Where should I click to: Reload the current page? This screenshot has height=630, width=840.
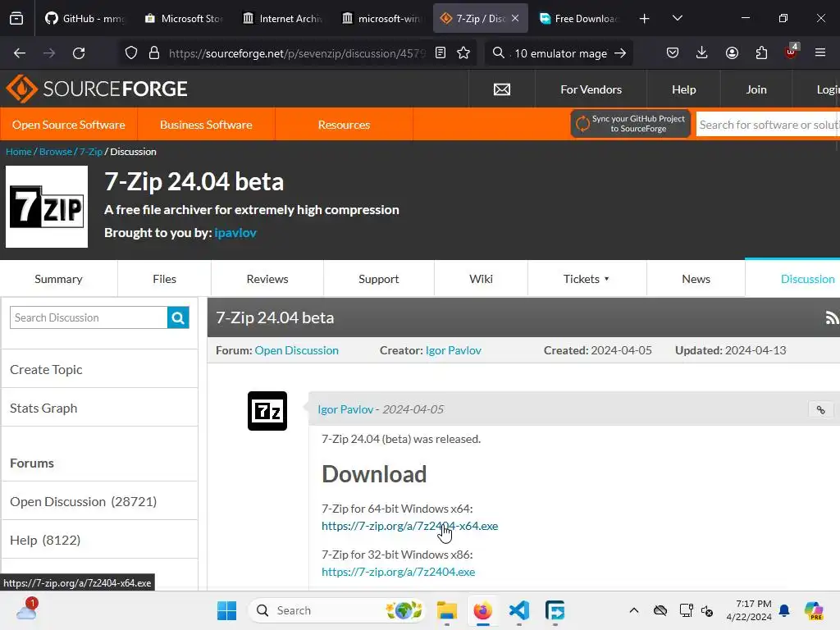[x=79, y=53]
